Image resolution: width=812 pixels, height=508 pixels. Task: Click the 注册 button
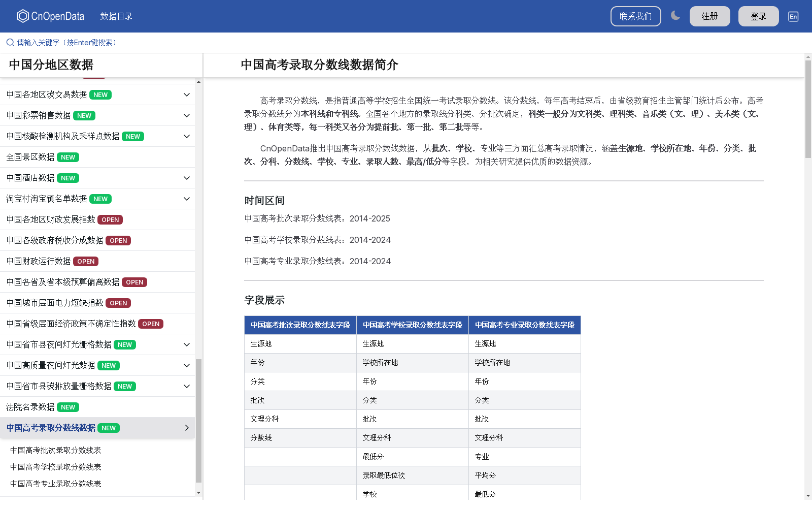point(709,16)
